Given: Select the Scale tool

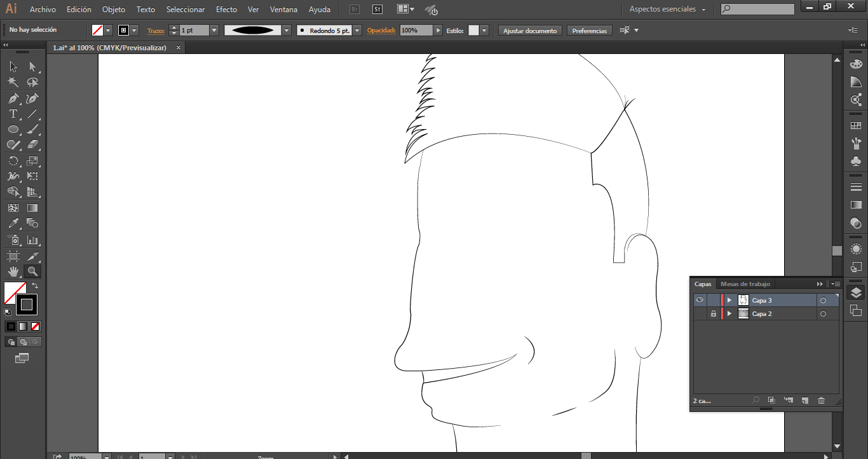Looking at the screenshot, I should pos(32,161).
